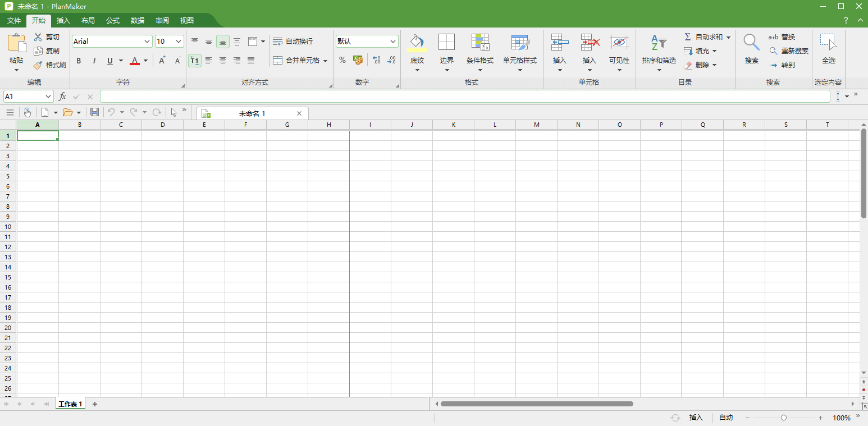Image resolution: width=868 pixels, height=426 pixels.
Task: Open the 公式 ribbon tab
Action: coord(113,21)
